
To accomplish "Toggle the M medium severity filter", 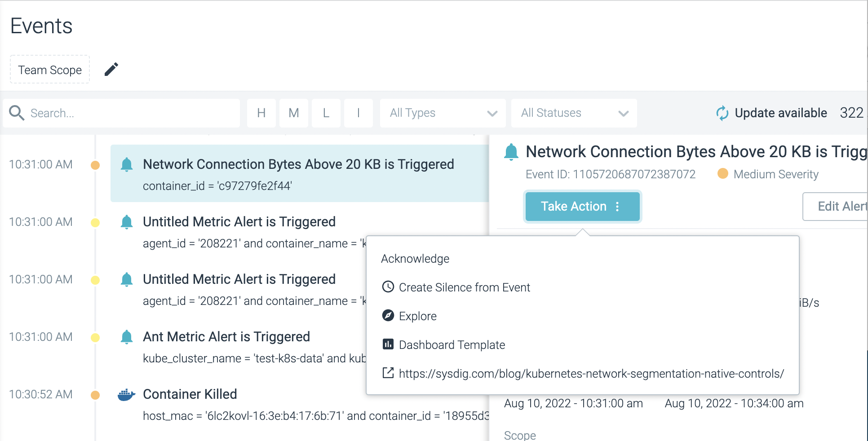I will pyautogui.click(x=294, y=113).
